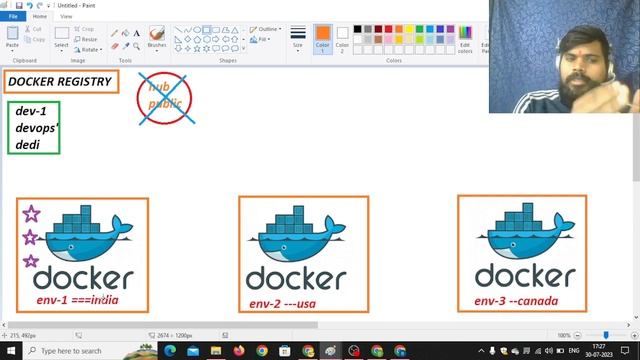Image resolution: width=640 pixels, height=360 pixels.
Task: Click the zoom in plus button
Action: tap(634, 335)
